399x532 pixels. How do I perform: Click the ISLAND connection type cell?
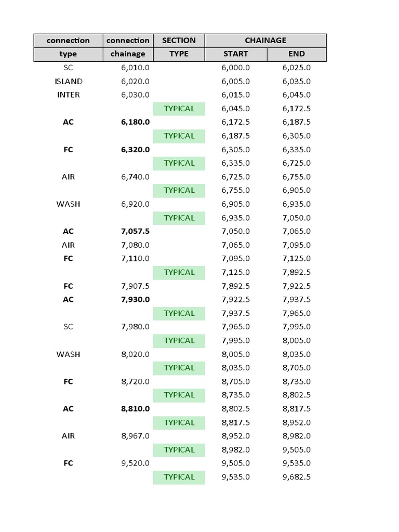tap(68, 81)
